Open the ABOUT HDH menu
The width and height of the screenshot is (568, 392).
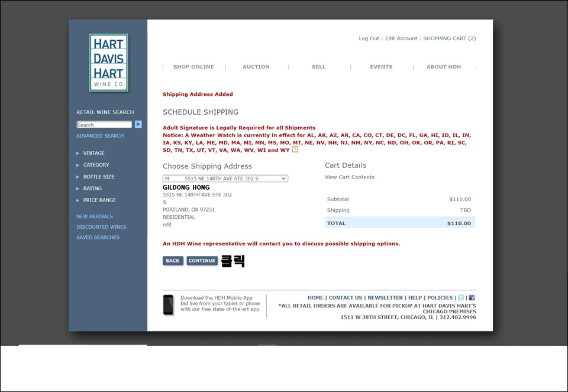[x=444, y=67]
